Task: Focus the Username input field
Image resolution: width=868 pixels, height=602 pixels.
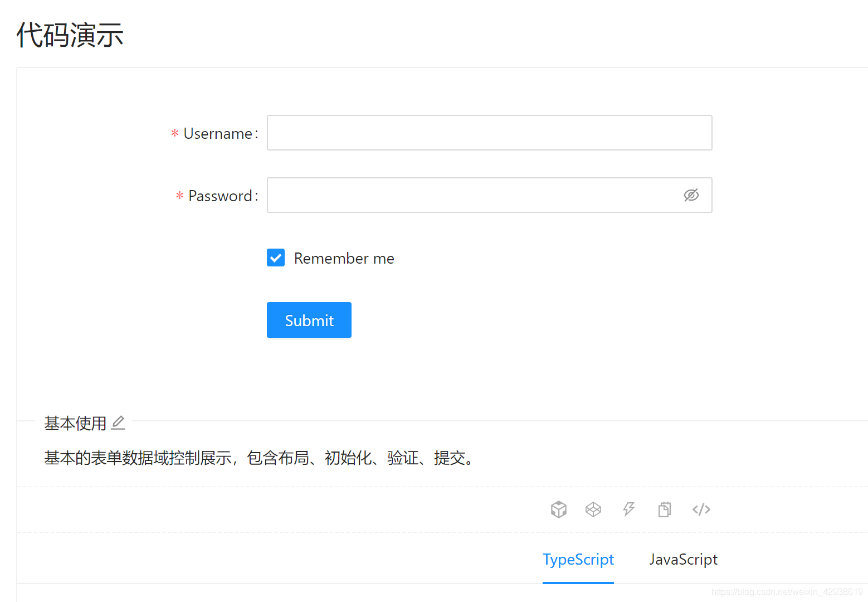Action: click(x=490, y=133)
